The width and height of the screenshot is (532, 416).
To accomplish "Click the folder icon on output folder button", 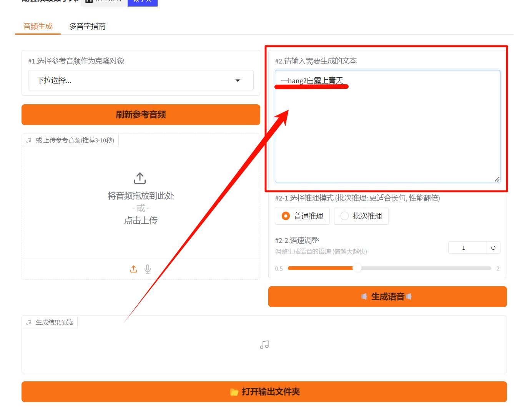I will coord(235,392).
